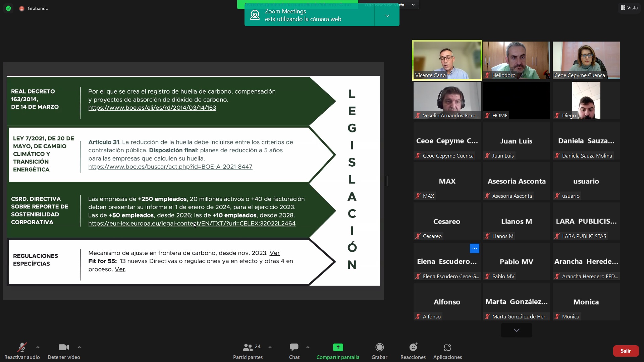This screenshot has width=644, height=362.
Task: Click the green encryption shield icon
Action: pos(8,8)
